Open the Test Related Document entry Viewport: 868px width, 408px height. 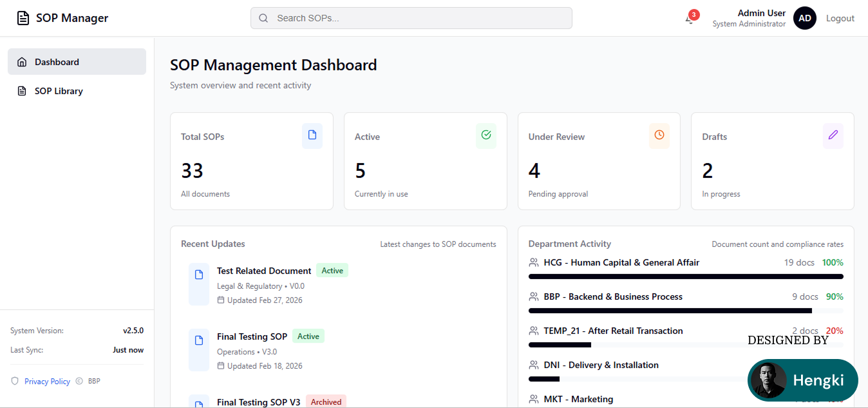(x=264, y=271)
